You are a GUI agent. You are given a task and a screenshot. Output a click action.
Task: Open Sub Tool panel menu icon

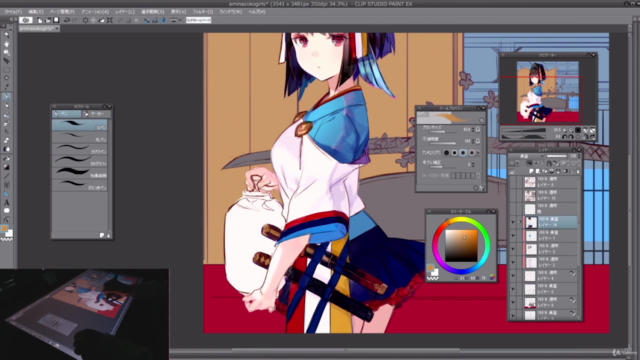coord(54,107)
